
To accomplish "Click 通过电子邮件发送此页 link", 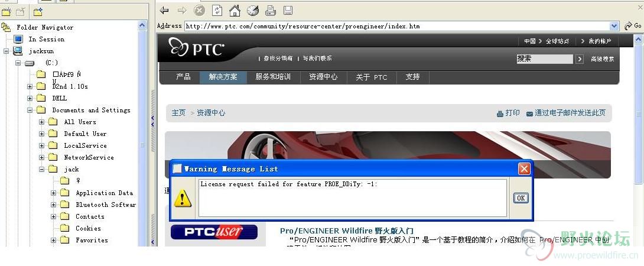I will pos(566,113).
